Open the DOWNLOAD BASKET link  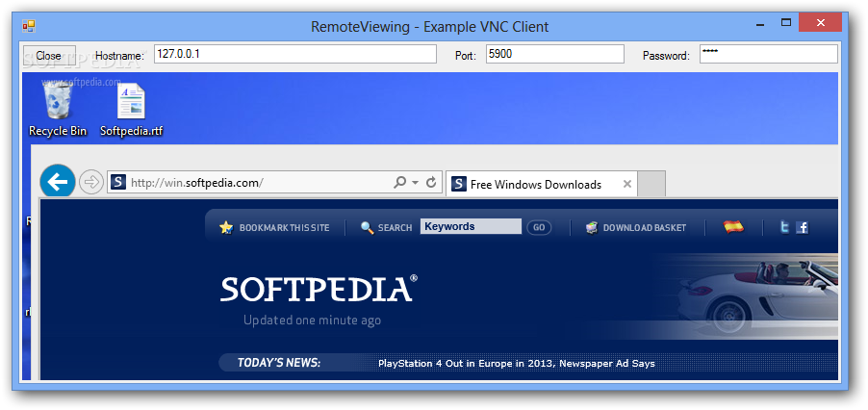pos(645,228)
